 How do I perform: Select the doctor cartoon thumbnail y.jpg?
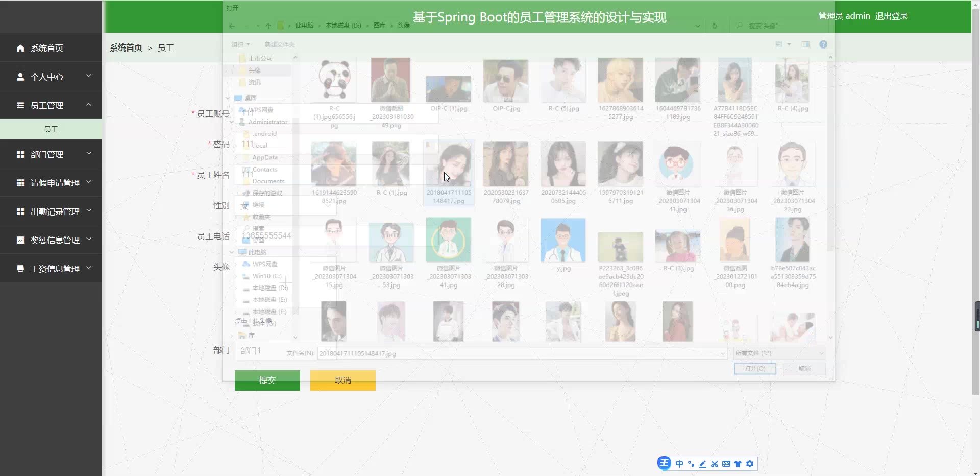coord(563,241)
